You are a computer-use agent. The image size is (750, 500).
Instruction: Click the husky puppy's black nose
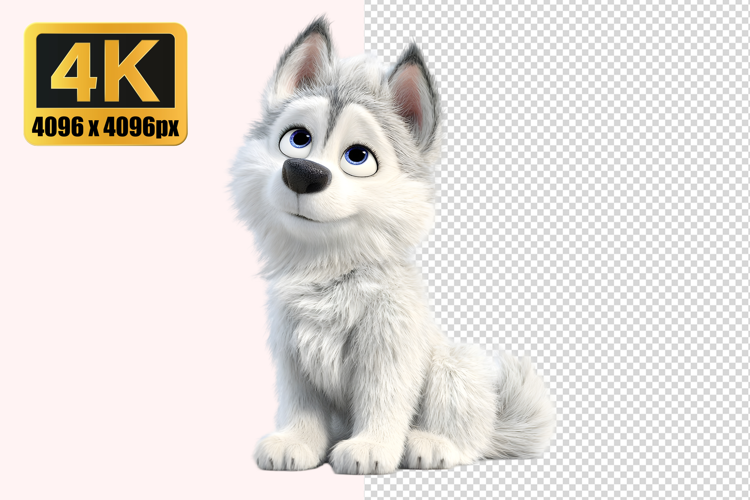(x=305, y=176)
